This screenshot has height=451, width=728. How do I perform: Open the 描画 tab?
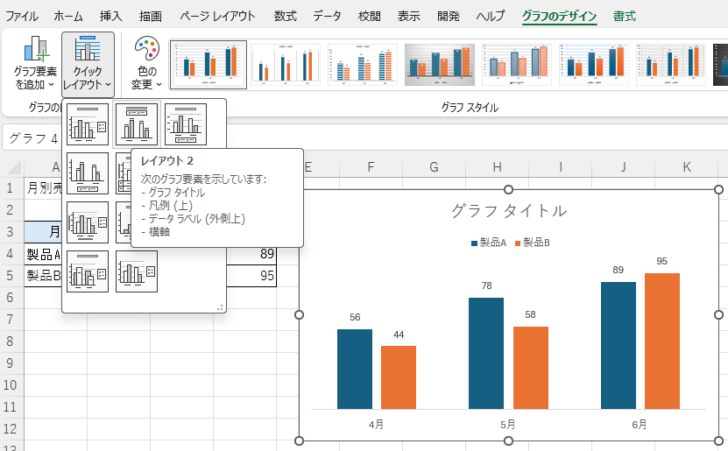(x=150, y=16)
